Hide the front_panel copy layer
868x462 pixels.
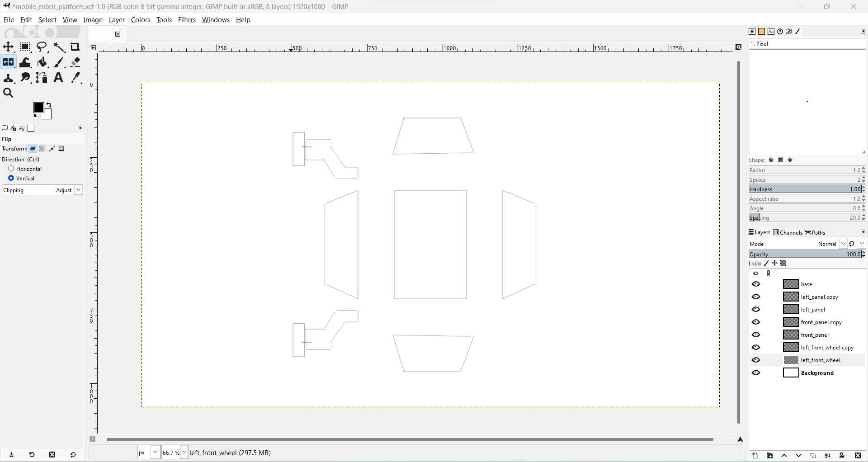(756, 322)
